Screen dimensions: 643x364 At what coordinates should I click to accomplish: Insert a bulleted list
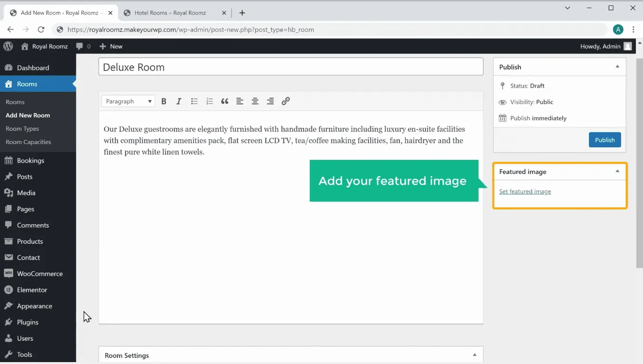[194, 101]
